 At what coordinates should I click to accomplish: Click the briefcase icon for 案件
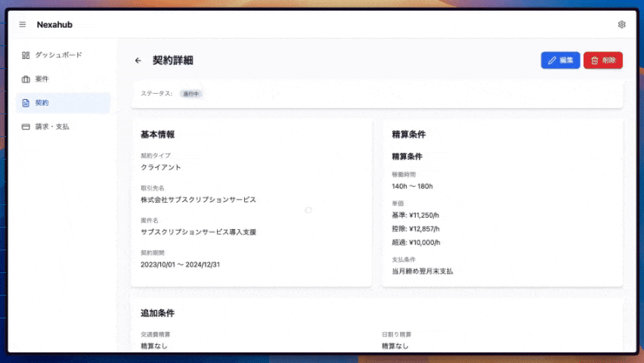click(x=26, y=79)
